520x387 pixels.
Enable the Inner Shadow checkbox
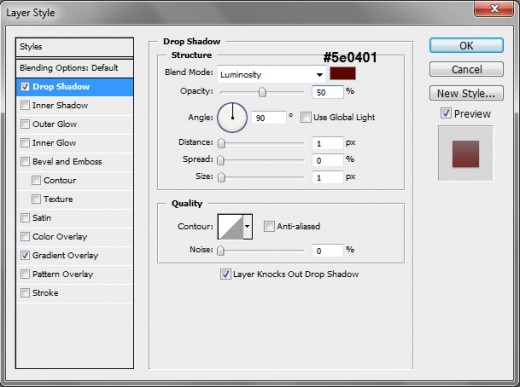point(25,105)
